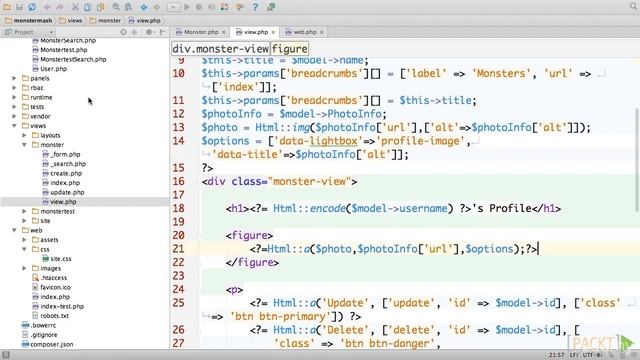Screen dimensions: 640x360
Task: Expand the panels folder
Action: [x=14, y=78]
